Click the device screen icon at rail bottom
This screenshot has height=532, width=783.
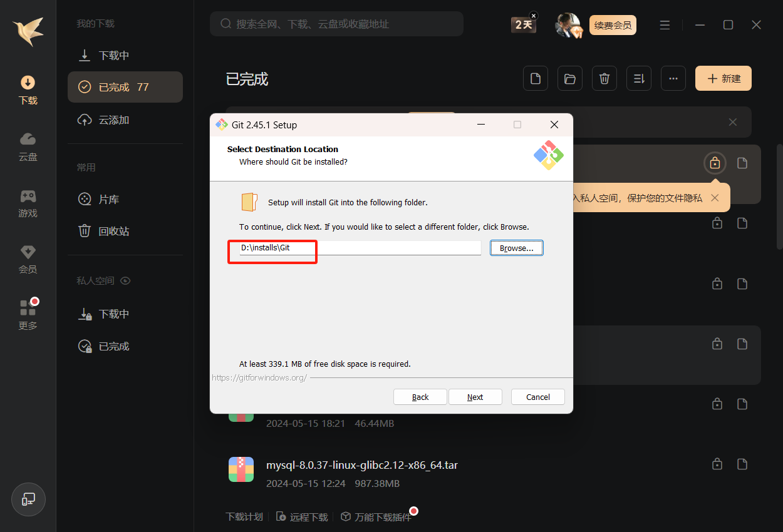click(28, 499)
